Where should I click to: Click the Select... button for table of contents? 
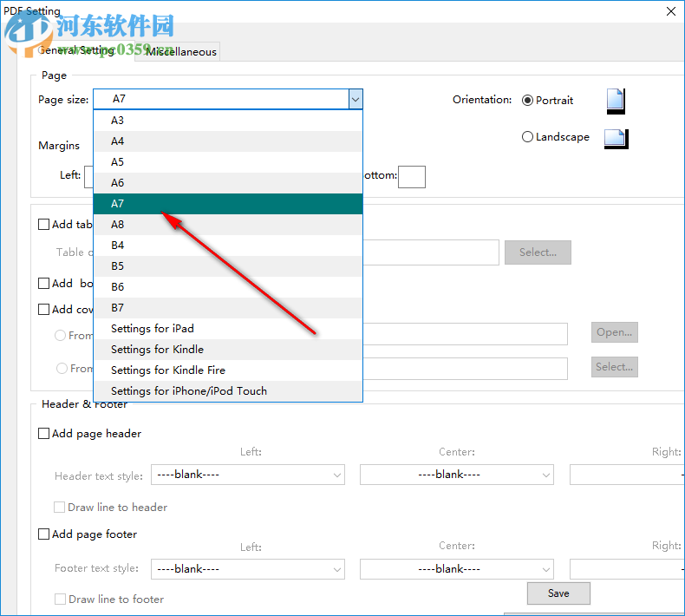click(x=538, y=252)
